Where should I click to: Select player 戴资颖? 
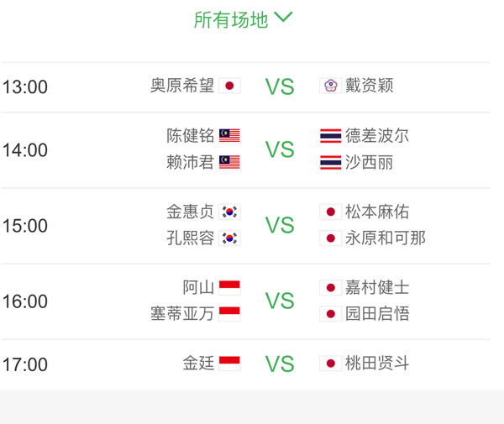coord(369,86)
